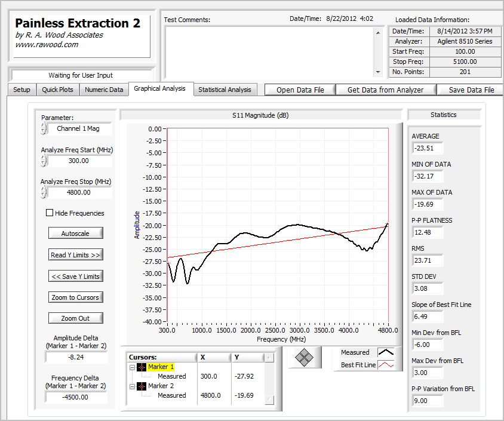The image size is (504, 421).
Task: Click the Analyze Freq Start value 300.00
Action: click(x=79, y=161)
